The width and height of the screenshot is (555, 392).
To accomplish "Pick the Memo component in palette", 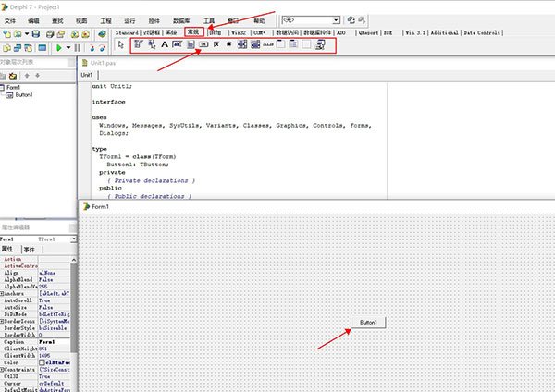I will coord(191,44).
